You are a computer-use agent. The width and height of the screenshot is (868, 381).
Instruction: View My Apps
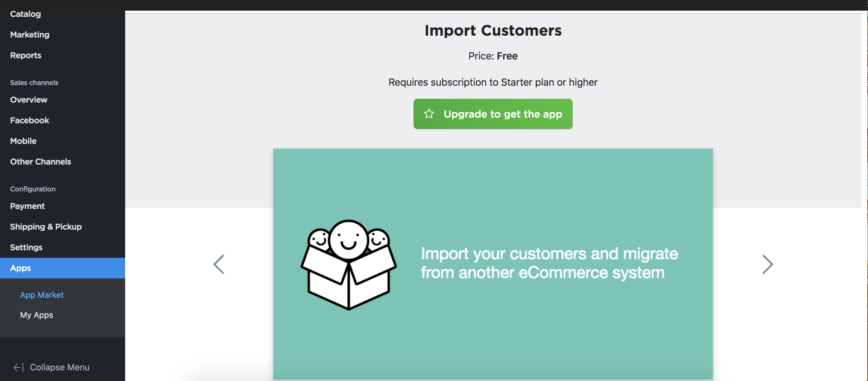click(36, 315)
